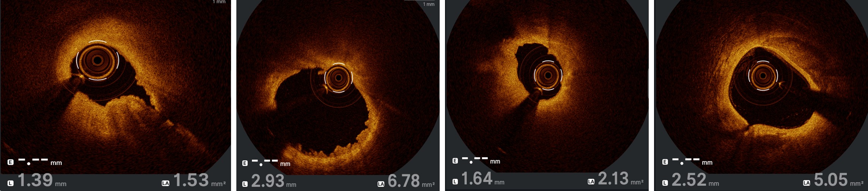This screenshot has width=868, height=191.
Task: Click the LA icon beside 1.53 mm²
Action: point(165,183)
